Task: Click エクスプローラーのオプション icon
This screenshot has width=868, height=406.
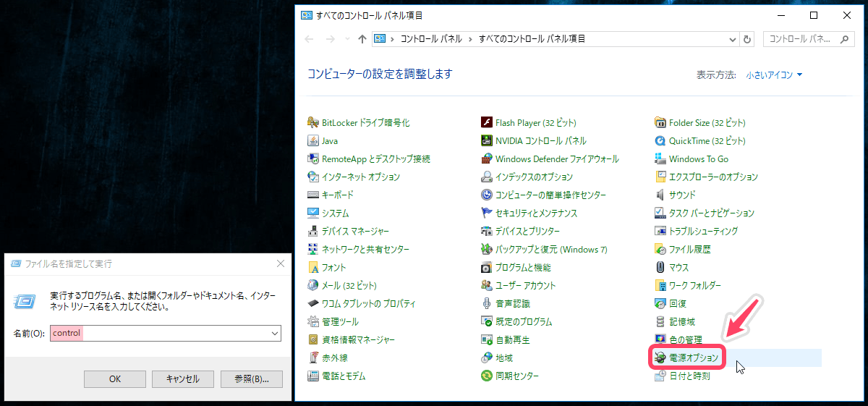Action: coord(660,177)
